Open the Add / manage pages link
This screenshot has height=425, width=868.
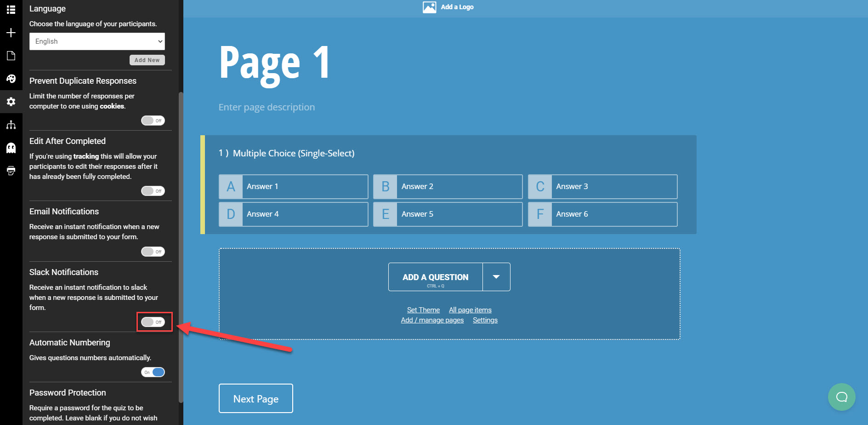coord(432,320)
